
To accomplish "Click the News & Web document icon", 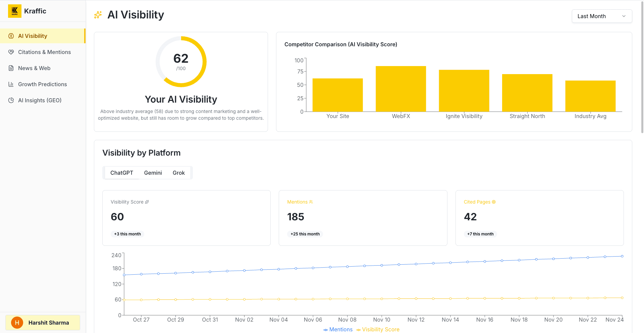I will [11, 68].
